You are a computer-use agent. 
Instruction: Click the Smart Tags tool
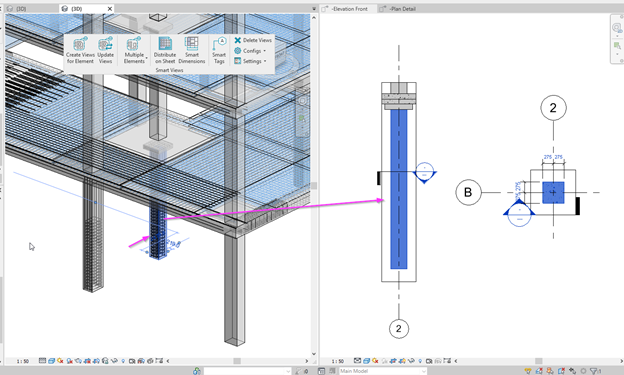click(x=219, y=50)
